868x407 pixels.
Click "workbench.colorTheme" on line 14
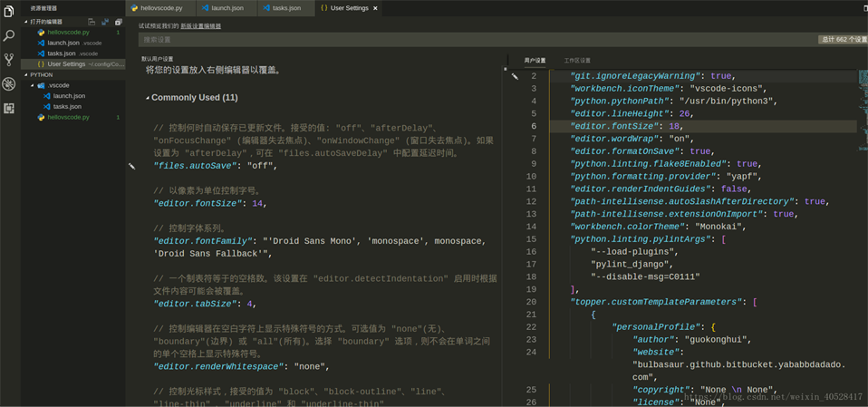(627, 227)
